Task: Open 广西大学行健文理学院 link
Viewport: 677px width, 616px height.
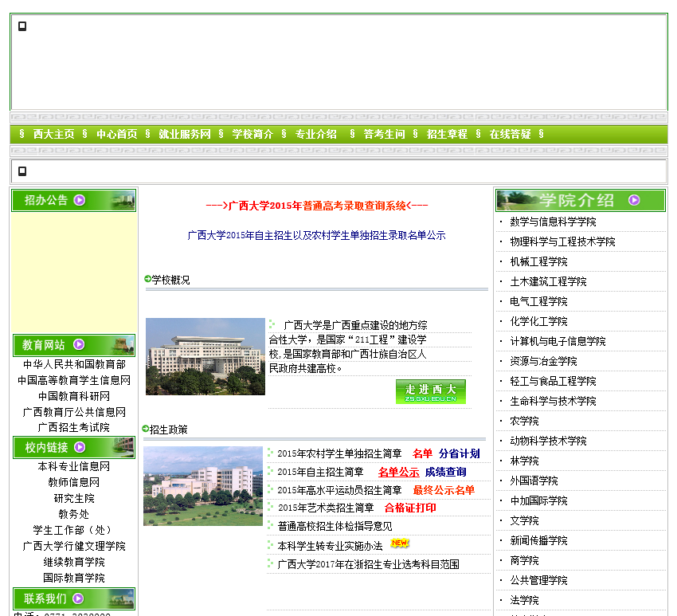Action: [74, 546]
